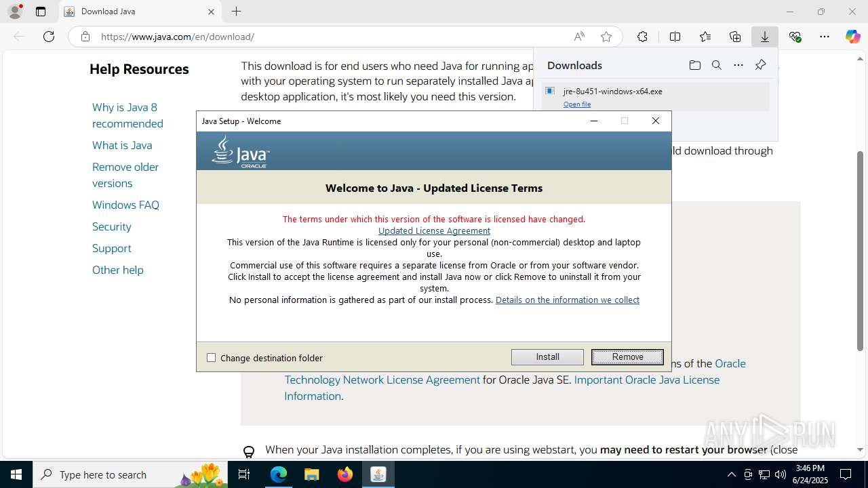868x488 pixels.
Task: Open Support help link
Action: click(112, 248)
